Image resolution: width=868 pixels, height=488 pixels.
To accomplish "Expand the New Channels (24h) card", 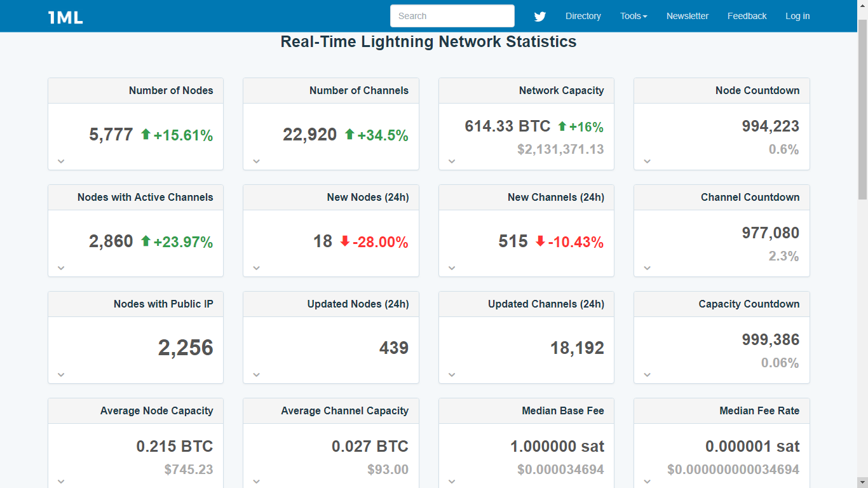I will click(x=452, y=268).
